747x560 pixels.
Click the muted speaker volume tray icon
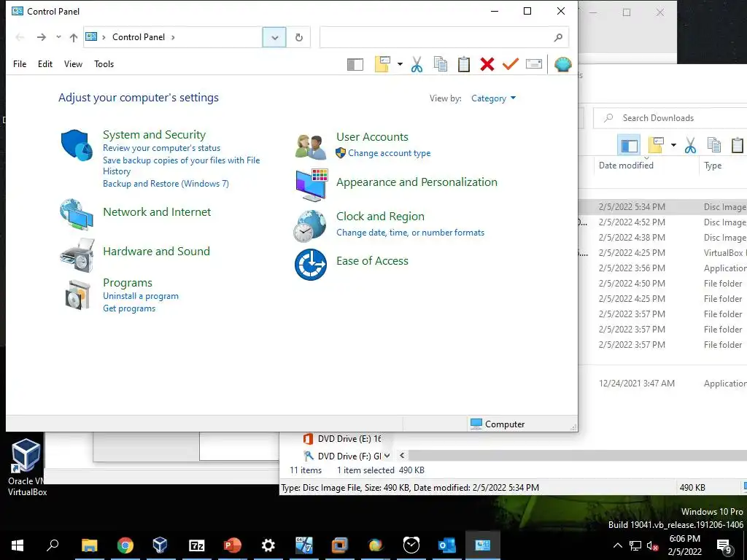pos(653,545)
